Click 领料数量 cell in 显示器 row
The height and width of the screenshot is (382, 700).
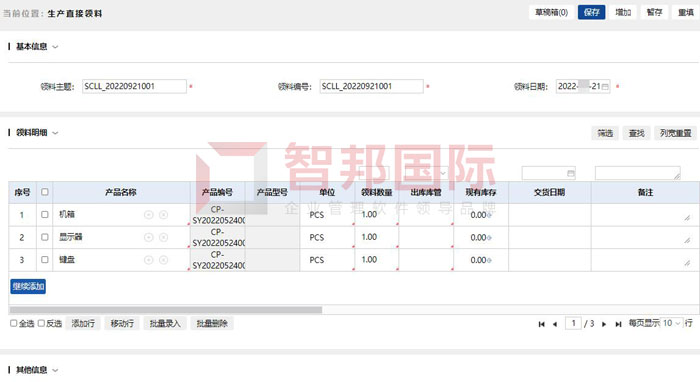click(x=377, y=237)
